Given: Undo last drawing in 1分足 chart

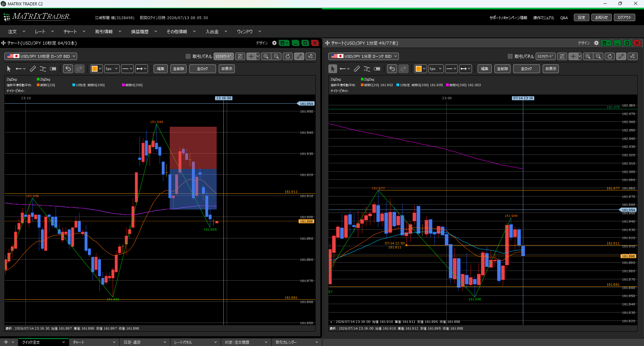Looking at the screenshot, I should (392, 69).
